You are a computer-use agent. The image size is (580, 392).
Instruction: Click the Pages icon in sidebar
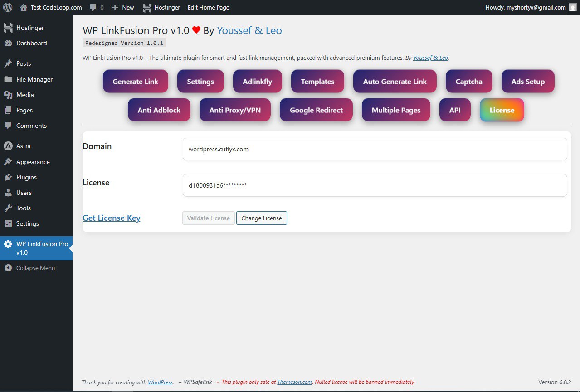8,110
